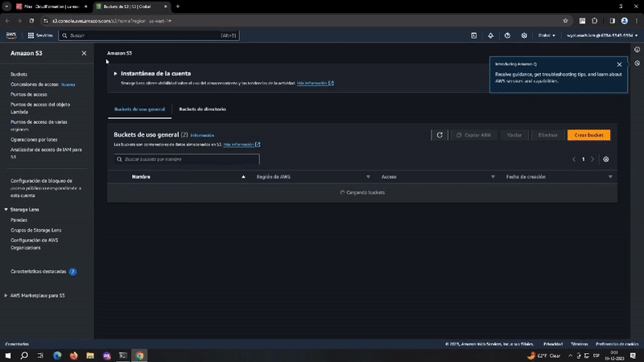Click the Crear bucket button
Screen dimensions: 644x362
click(588, 135)
